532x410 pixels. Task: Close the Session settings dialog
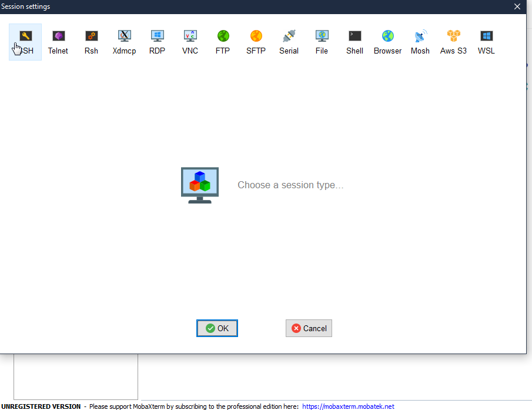click(x=517, y=6)
